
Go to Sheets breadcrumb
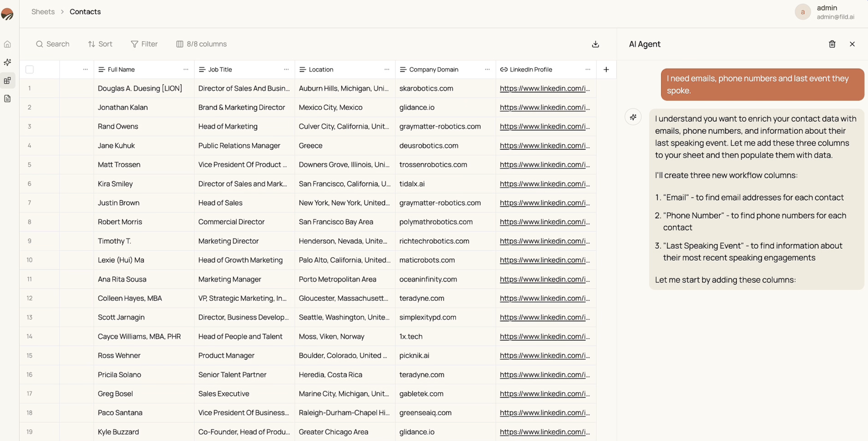pyautogui.click(x=43, y=12)
